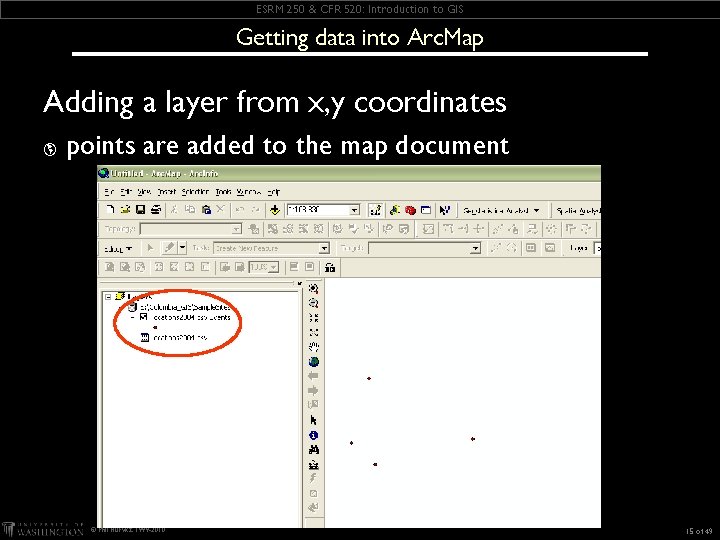Select the Zoom Out magnifier tool

314,303
